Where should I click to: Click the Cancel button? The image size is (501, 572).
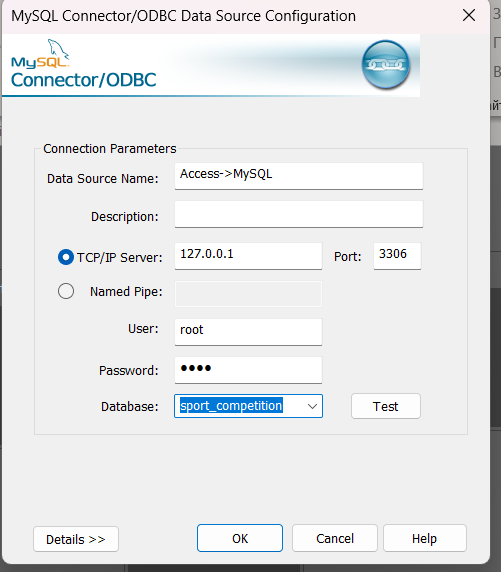[335, 538]
